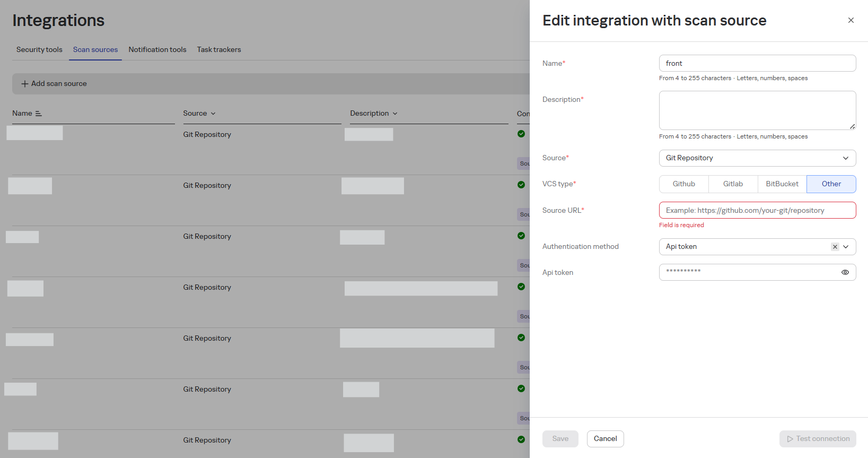868x458 pixels.
Task: Open the Source column filter chevron
Action: tap(213, 114)
